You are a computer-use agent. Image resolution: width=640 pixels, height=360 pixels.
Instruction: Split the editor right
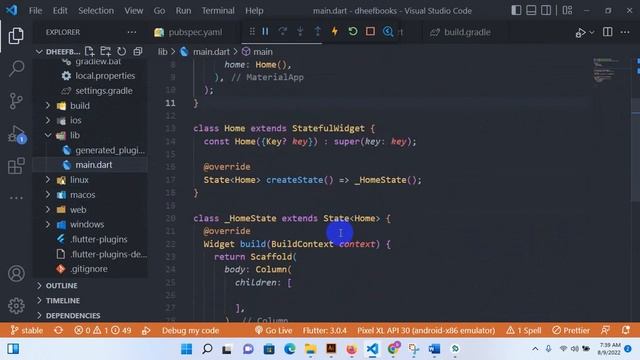[x=607, y=32]
